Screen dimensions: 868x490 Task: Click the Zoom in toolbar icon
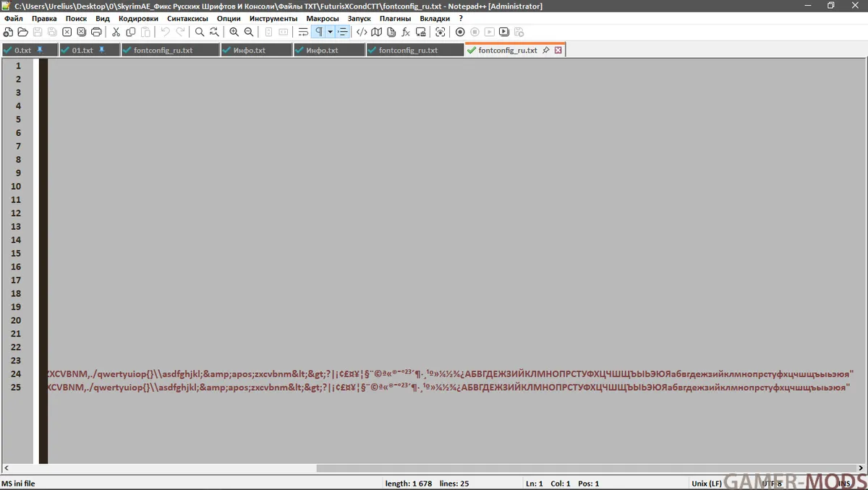tap(234, 32)
